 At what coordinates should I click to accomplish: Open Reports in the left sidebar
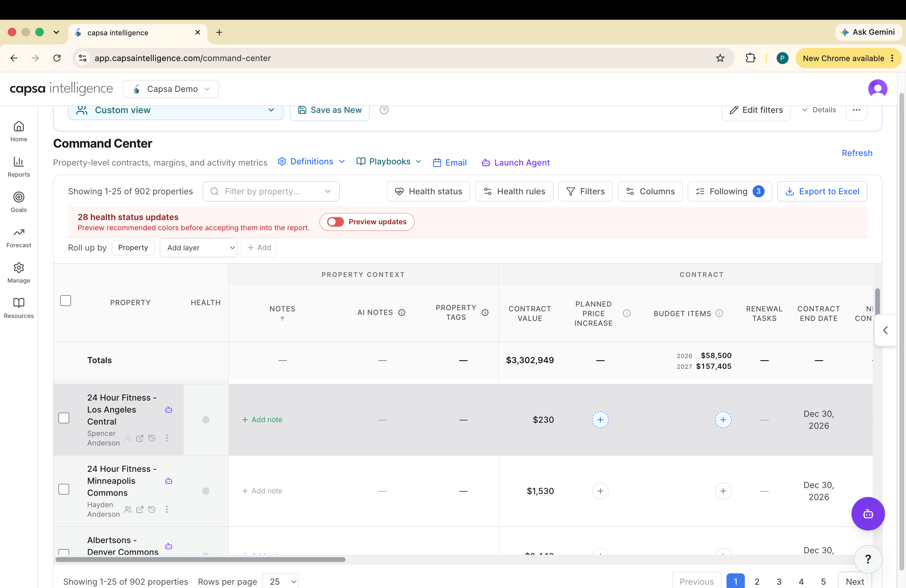[19, 166]
